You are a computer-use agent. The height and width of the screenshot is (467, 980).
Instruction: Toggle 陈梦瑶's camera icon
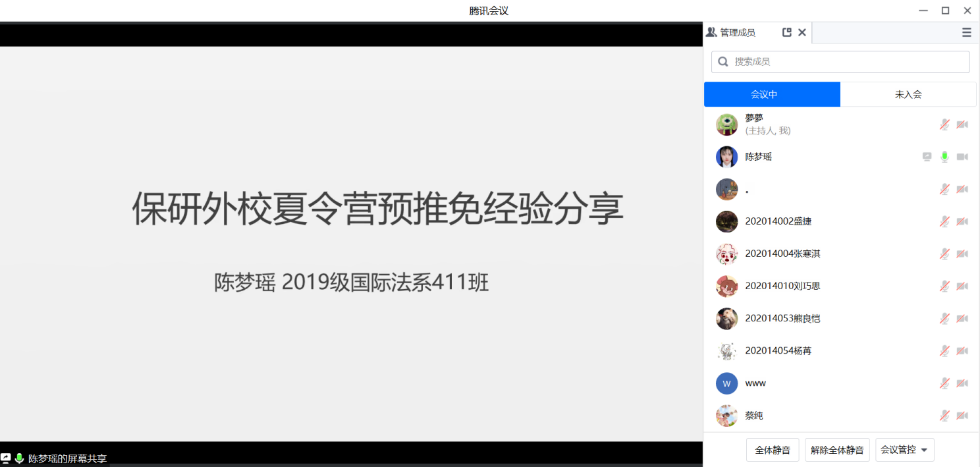962,157
